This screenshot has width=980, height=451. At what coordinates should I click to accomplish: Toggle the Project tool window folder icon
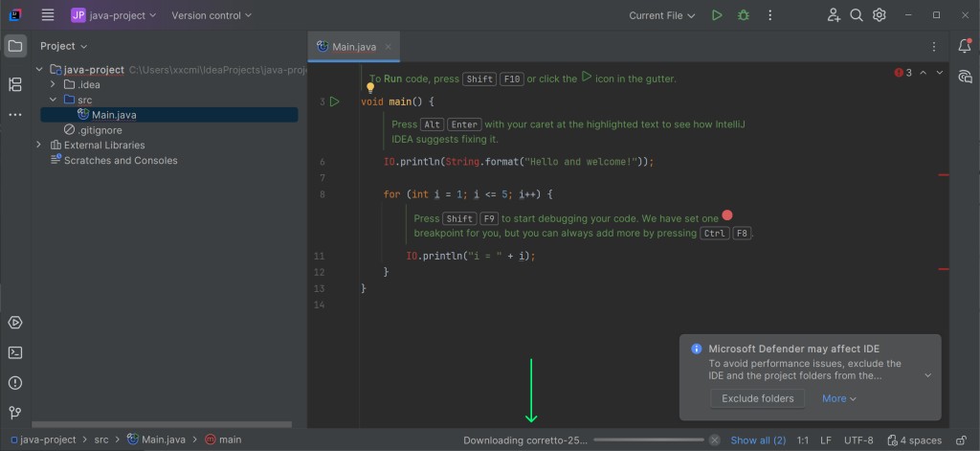pos(15,46)
